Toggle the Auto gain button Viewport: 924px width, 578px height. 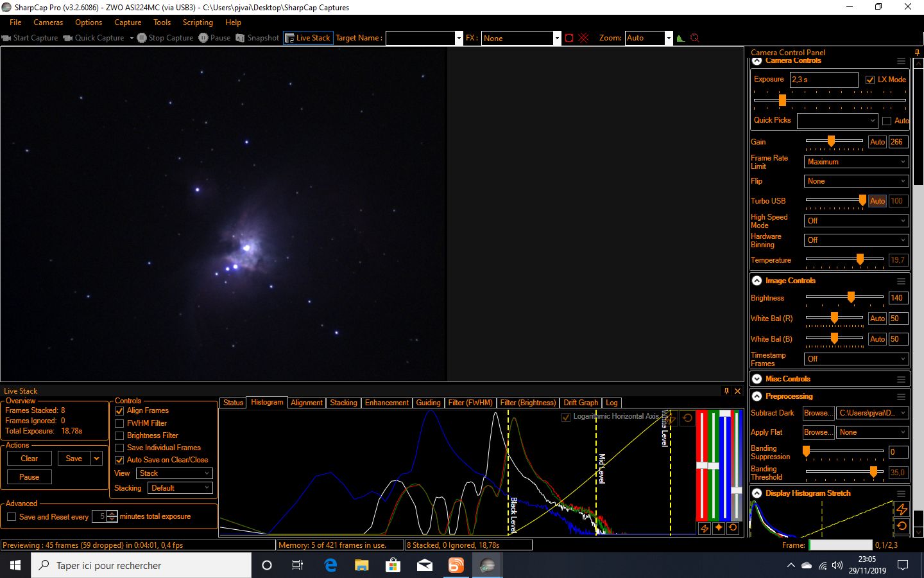[x=877, y=142]
